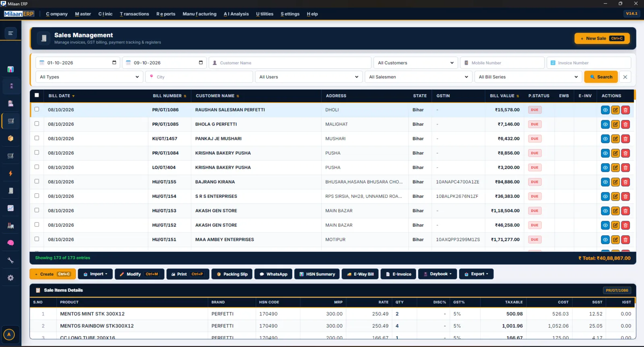Open the Manufacturing menu
Viewport: 644px width, 347px height.
[200, 14]
